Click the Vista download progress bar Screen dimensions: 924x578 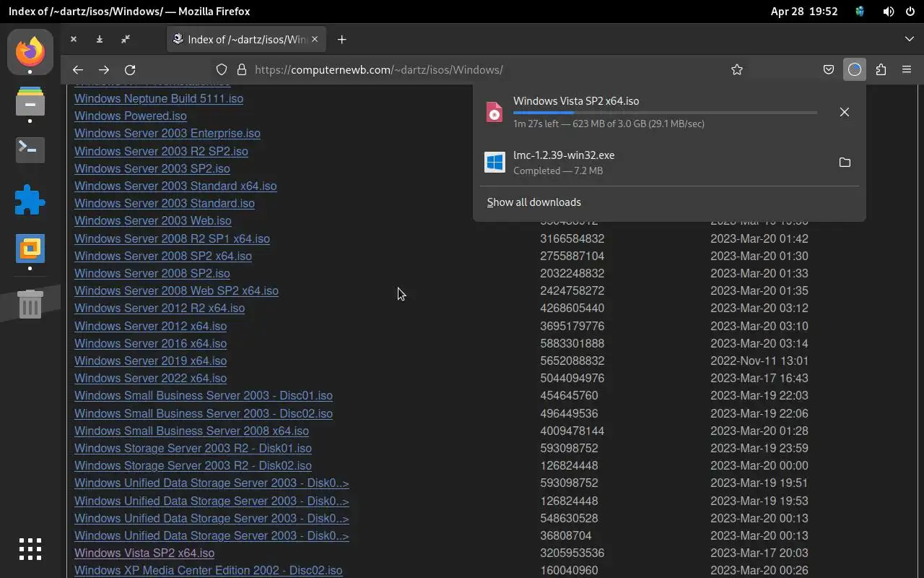click(665, 113)
